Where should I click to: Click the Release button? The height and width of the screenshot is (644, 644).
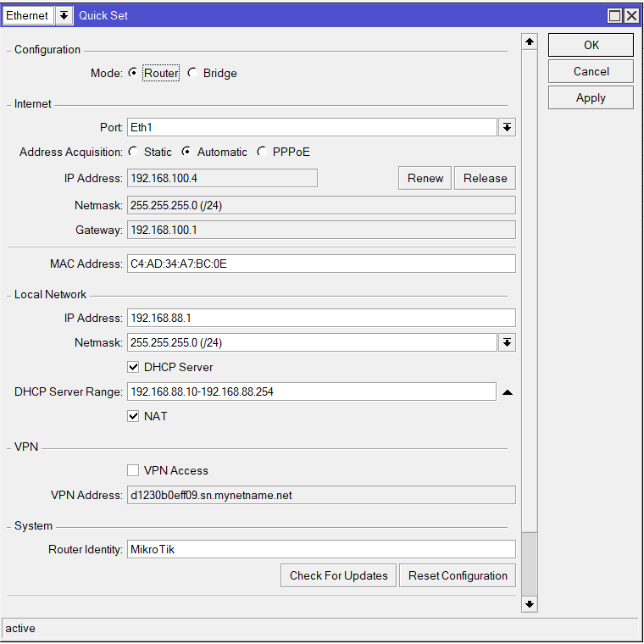tap(485, 178)
